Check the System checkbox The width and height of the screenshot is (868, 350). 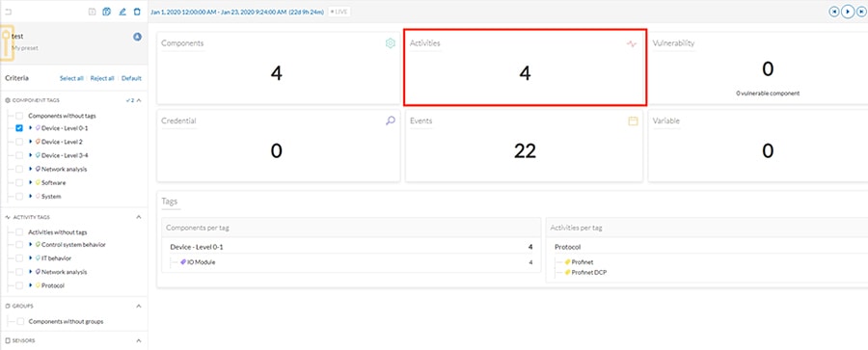(19, 196)
